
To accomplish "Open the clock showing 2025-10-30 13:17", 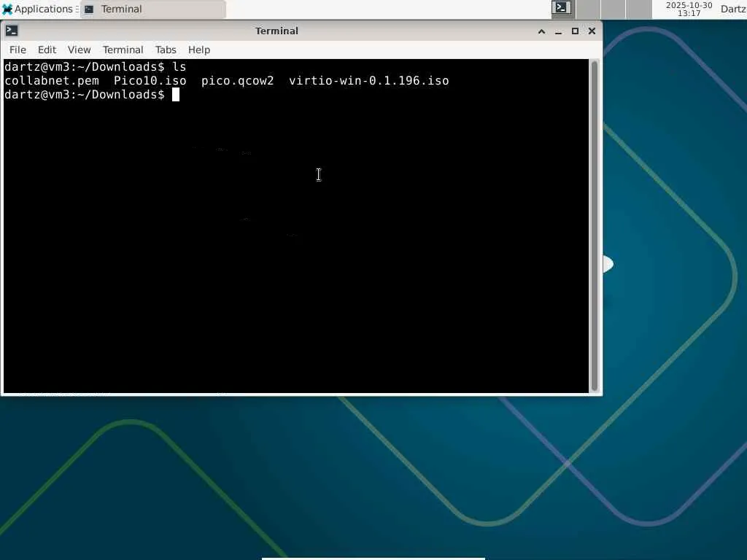I will click(689, 9).
